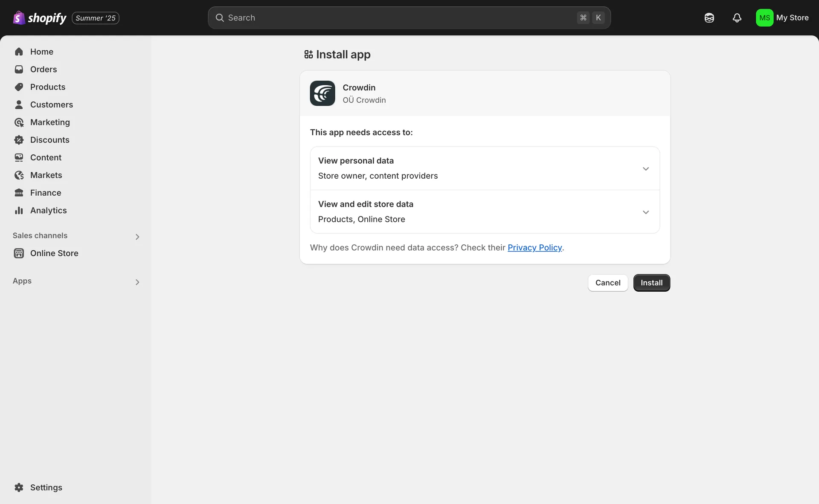819x504 pixels.
Task: Click the Settings gear icon
Action: pyautogui.click(x=19, y=487)
